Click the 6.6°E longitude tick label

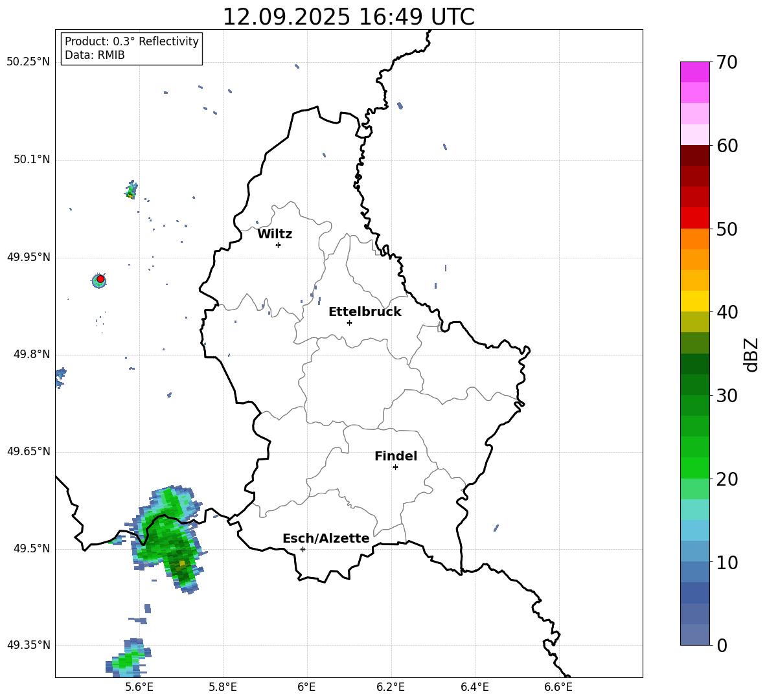(558, 687)
